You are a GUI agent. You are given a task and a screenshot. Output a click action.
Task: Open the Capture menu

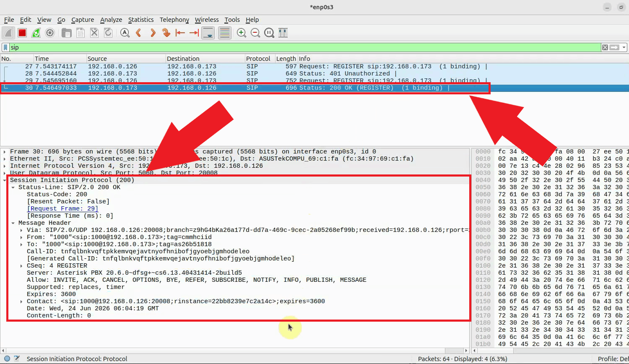point(83,20)
